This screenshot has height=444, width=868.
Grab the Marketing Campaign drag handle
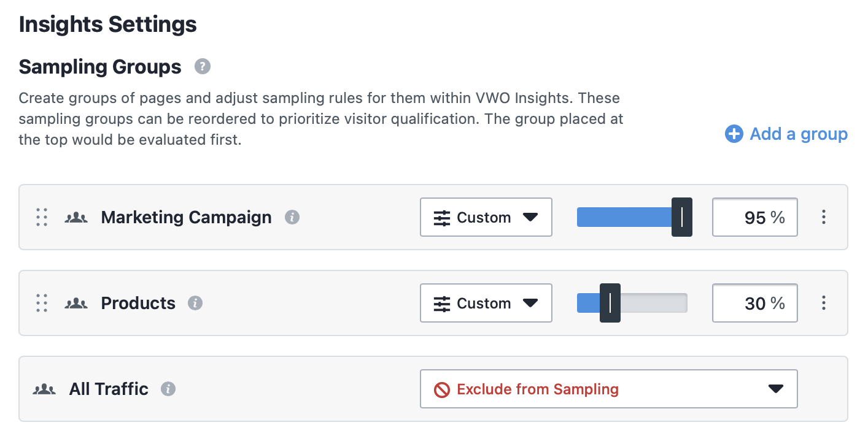(42, 217)
